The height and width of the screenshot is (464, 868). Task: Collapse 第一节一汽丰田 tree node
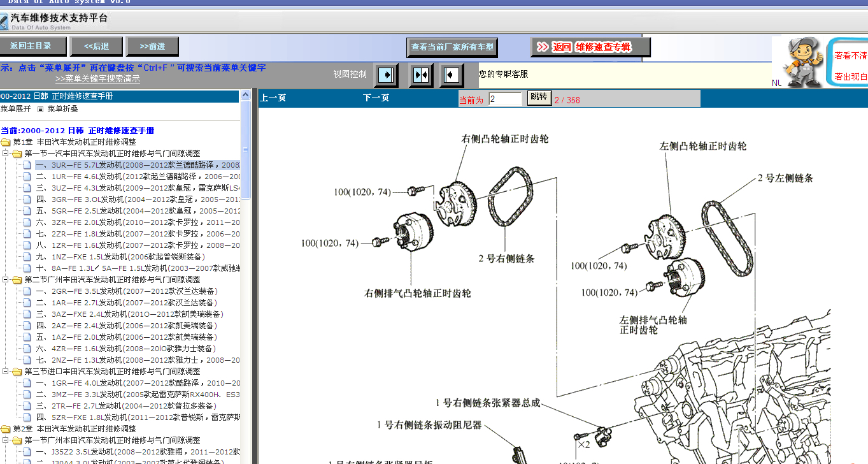tap(6, 154)
